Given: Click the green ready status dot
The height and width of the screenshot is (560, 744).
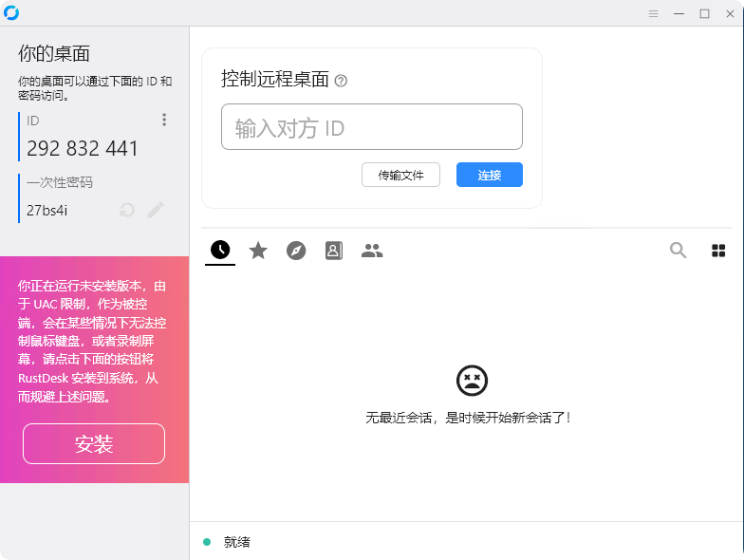Looking at the screenshot, I should 207,542.
